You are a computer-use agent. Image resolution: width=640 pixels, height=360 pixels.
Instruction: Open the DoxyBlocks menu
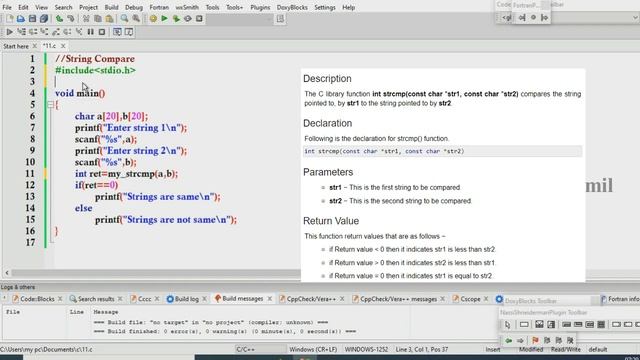[x=292, y=7]
